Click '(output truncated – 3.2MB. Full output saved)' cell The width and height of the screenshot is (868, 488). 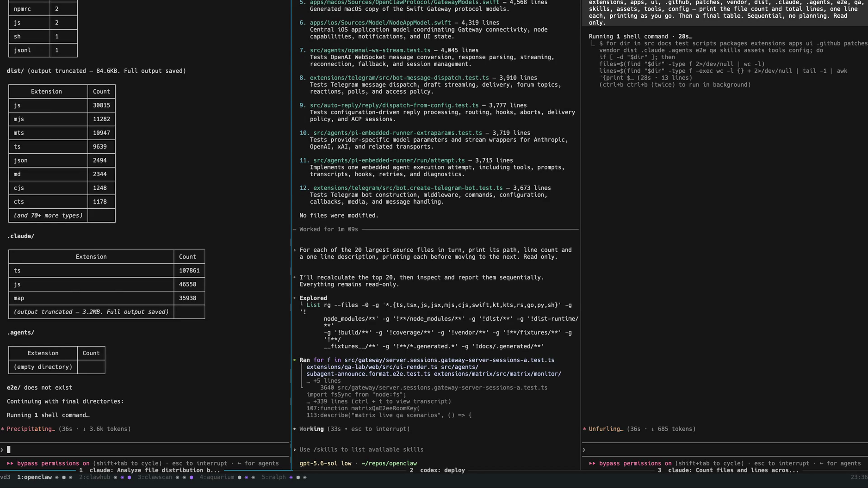tap(91, 312)
